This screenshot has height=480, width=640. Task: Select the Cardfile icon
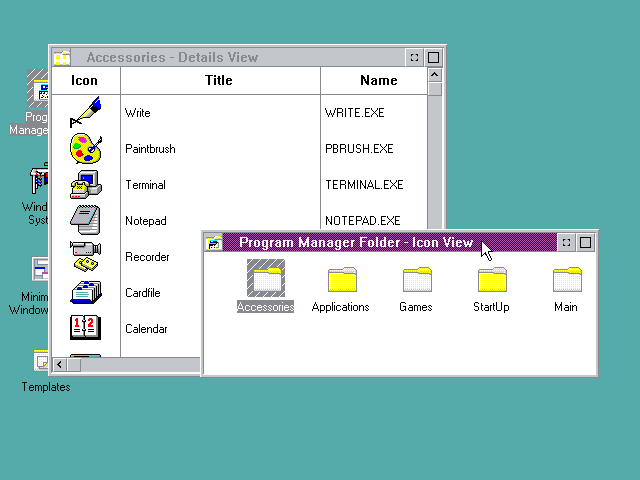coord(86,292)
